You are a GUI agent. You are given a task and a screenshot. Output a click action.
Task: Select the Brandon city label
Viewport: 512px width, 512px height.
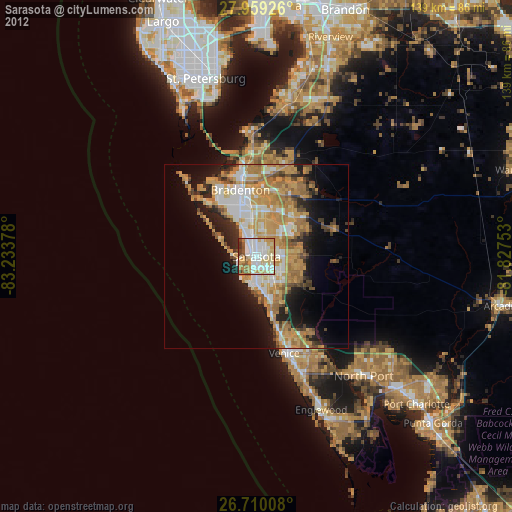[345, 10]
